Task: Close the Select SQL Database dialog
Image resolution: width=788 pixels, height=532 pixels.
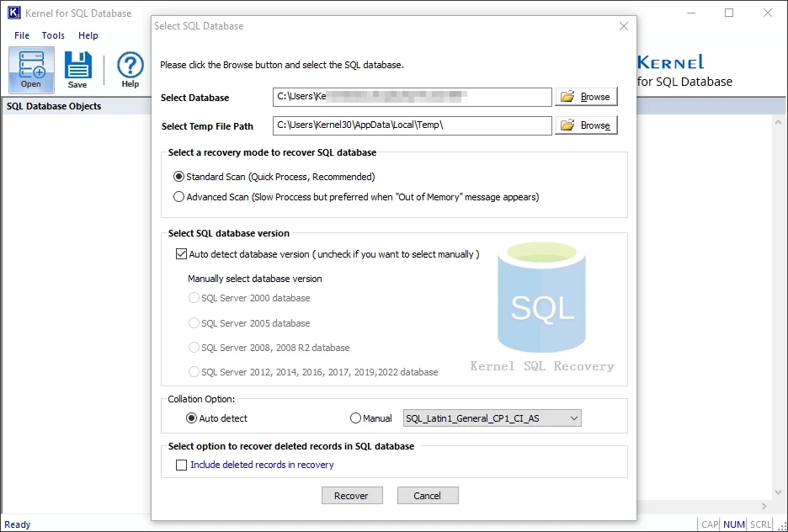Action: tap(624, 26)
